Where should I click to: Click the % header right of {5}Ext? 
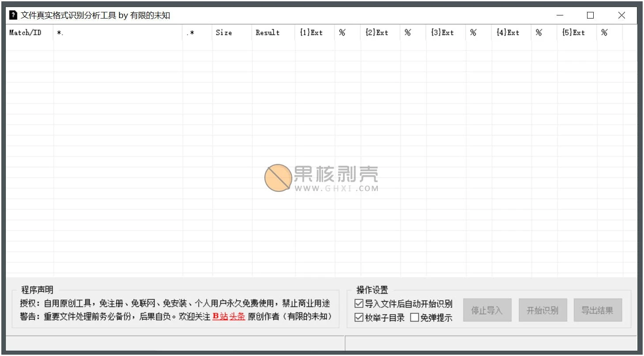[x=610, y=33]
